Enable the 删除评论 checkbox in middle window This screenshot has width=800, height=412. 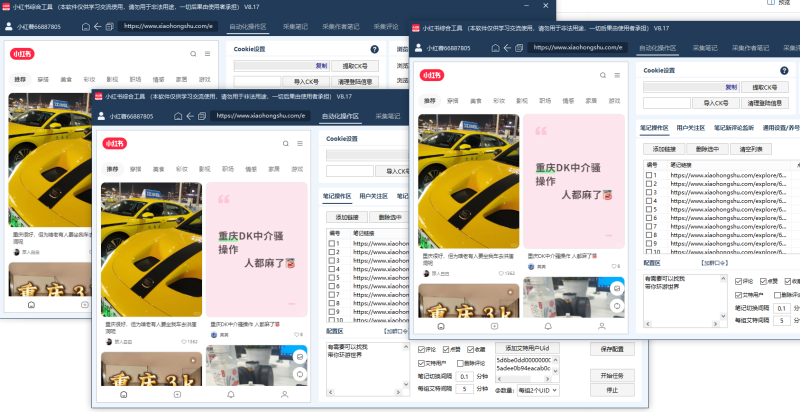point(460,364)
